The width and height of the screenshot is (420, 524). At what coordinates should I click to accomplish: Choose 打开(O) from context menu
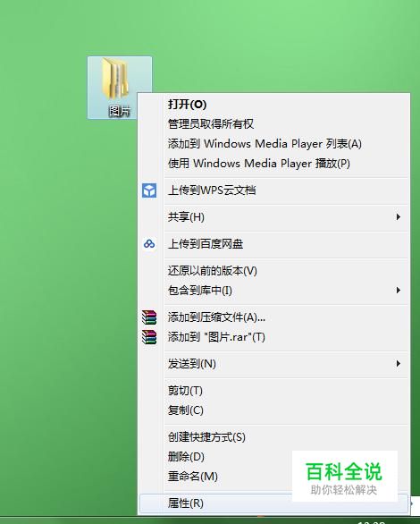click(x=273, y=105)
